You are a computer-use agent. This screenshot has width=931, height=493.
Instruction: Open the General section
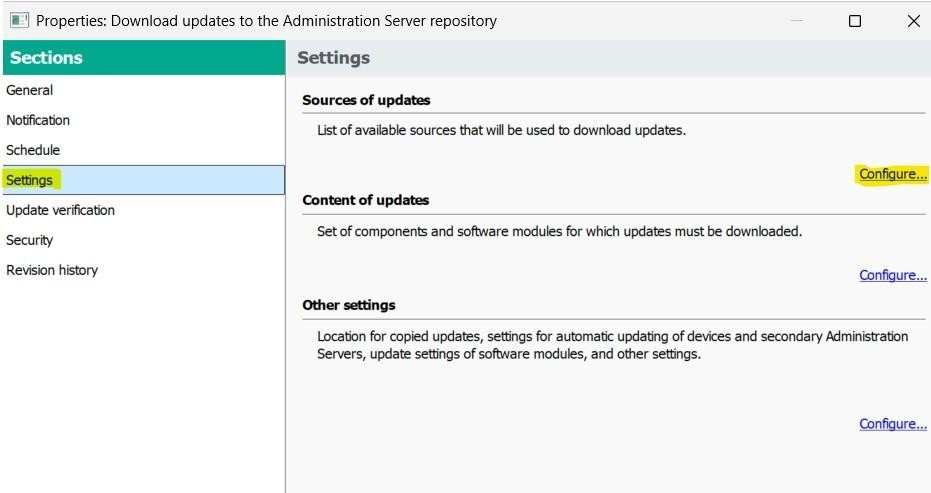pyautogui.click(x=30, y=90)
